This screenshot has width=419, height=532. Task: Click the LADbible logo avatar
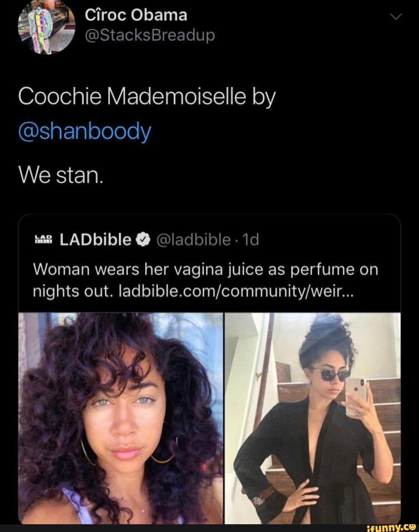pyautogui.click(x=43, y=240)
